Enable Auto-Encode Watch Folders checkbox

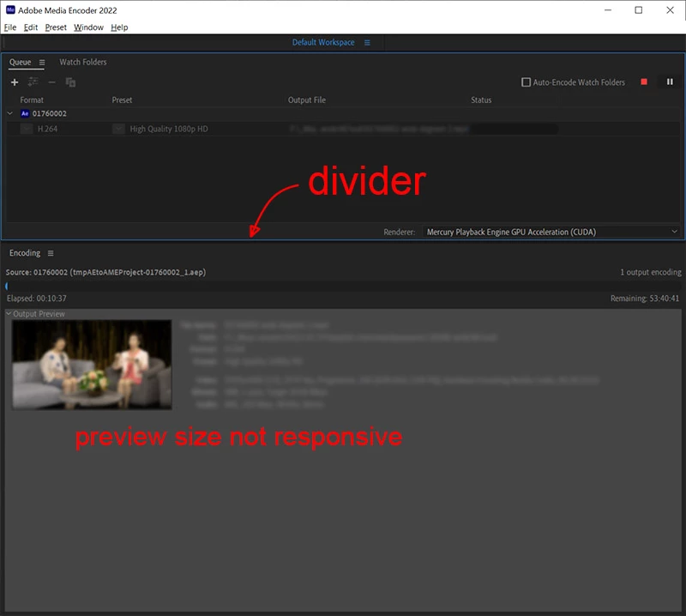pos(526,82)
